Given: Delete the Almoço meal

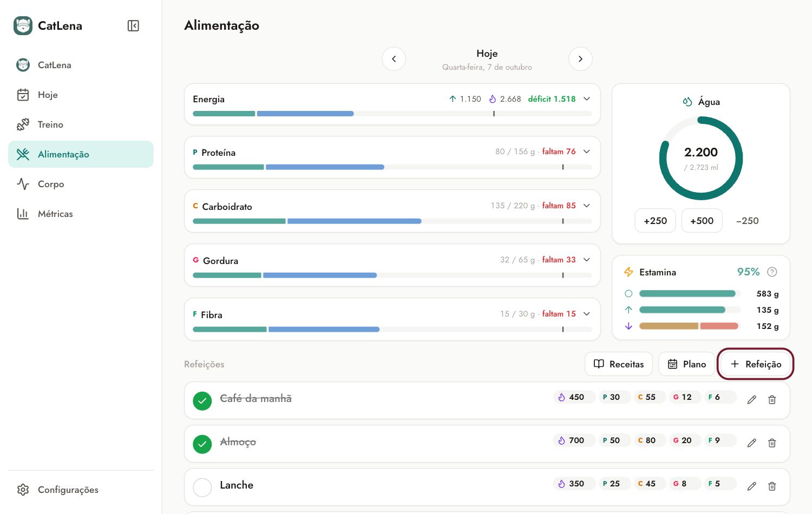Looking at the screenshot, I should click(x=772, y=443).
